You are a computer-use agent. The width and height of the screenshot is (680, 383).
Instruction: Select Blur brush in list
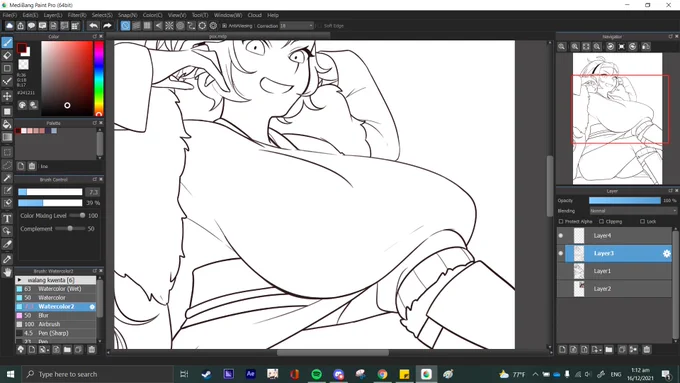[x=56, y=315]
